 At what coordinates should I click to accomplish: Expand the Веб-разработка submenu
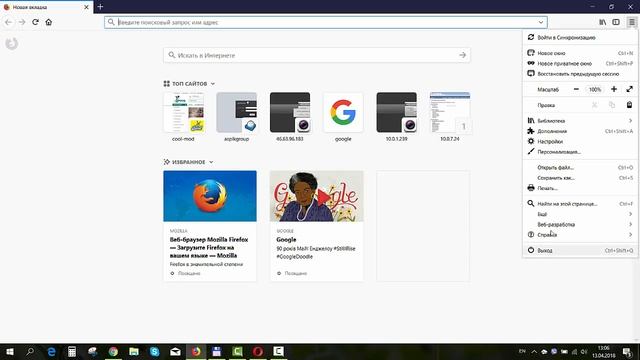point(580,224)
